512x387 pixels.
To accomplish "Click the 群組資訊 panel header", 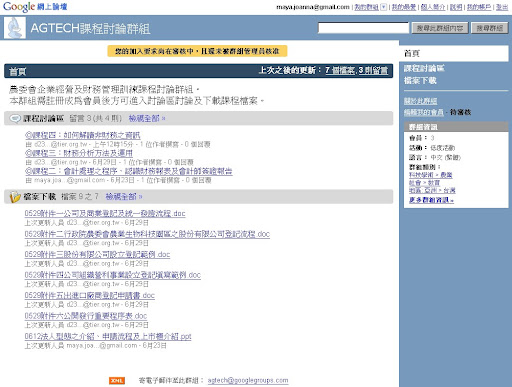I will (x=456, y=127).
